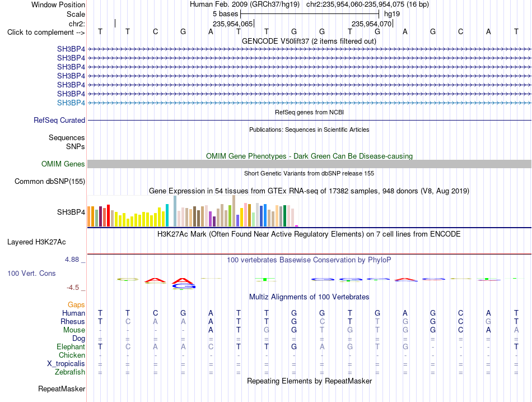Select the Chicken species row label

pyautogui.click(x=72, y=355)
